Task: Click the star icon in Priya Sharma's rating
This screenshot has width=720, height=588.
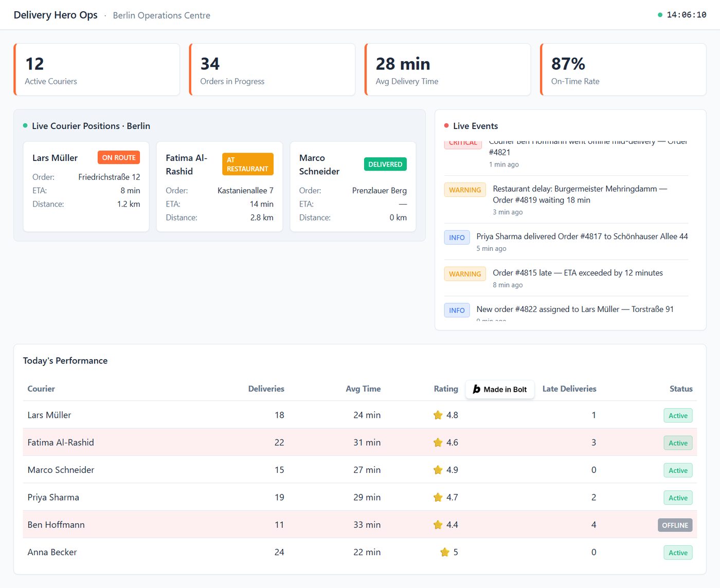Action: click(x=438, y=497)
